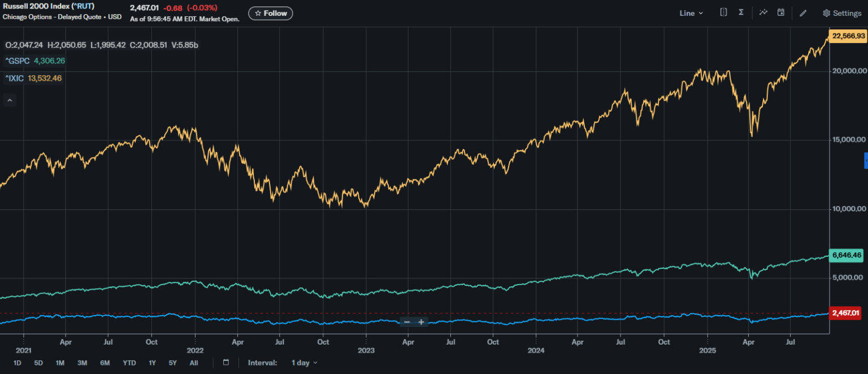Open the 1 day interval dropdown

click(304, 363)
